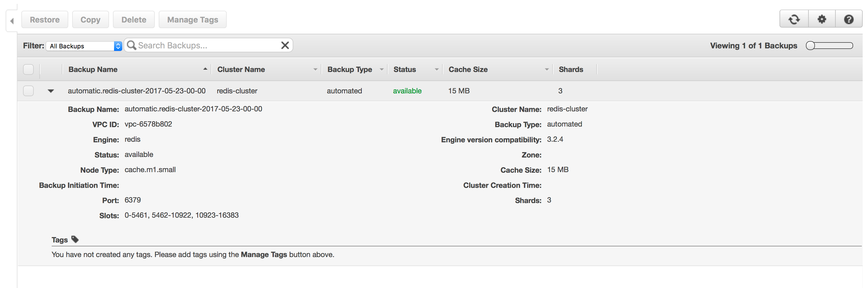Open the help question mark icon

tap(849, 19)
